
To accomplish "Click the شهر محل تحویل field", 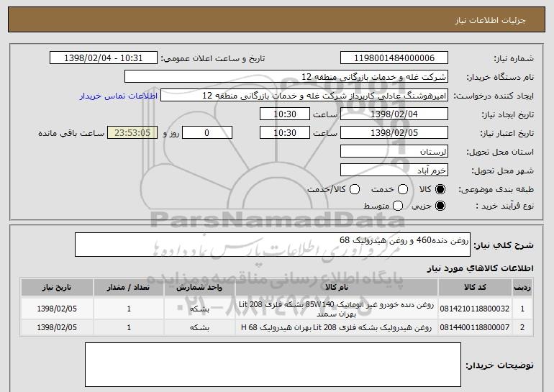I will coord(394,170).
